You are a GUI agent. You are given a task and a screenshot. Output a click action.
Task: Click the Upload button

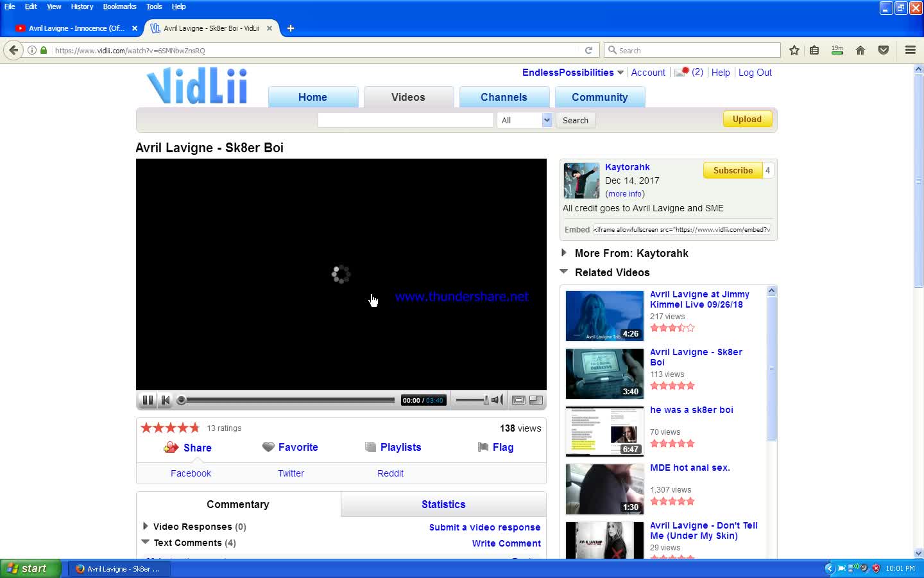[x=748, y=119]
